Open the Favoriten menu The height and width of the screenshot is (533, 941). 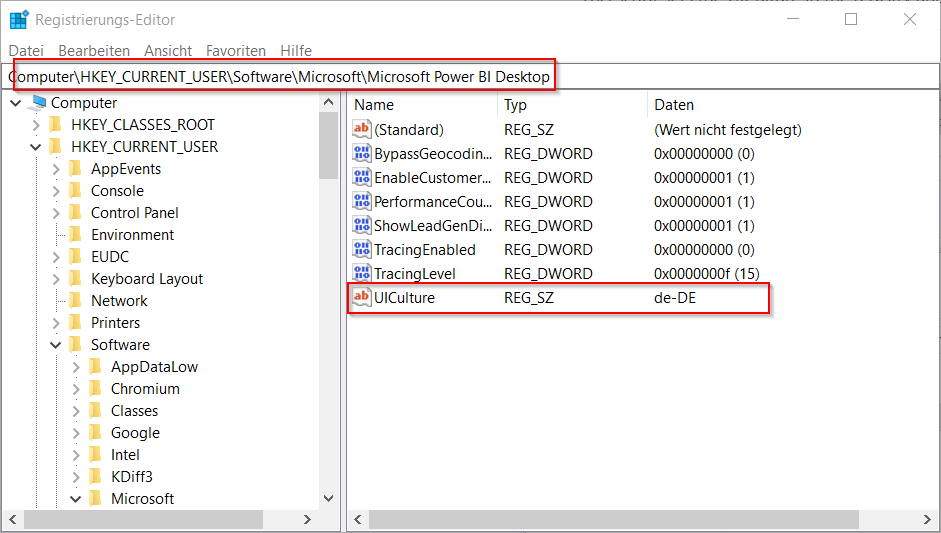tap(236, 51)
